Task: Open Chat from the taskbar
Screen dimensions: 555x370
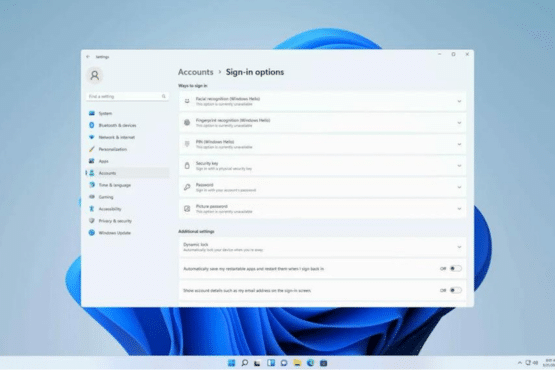Action: click(284, 363)
